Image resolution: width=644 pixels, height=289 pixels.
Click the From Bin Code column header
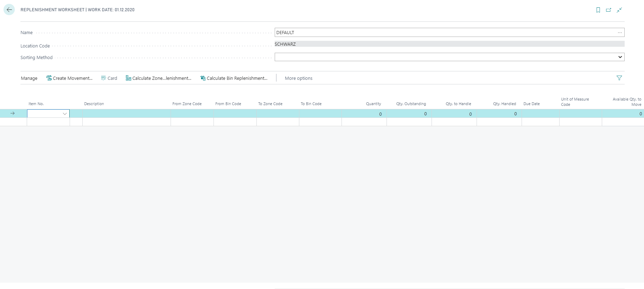(x=228, y=104)
